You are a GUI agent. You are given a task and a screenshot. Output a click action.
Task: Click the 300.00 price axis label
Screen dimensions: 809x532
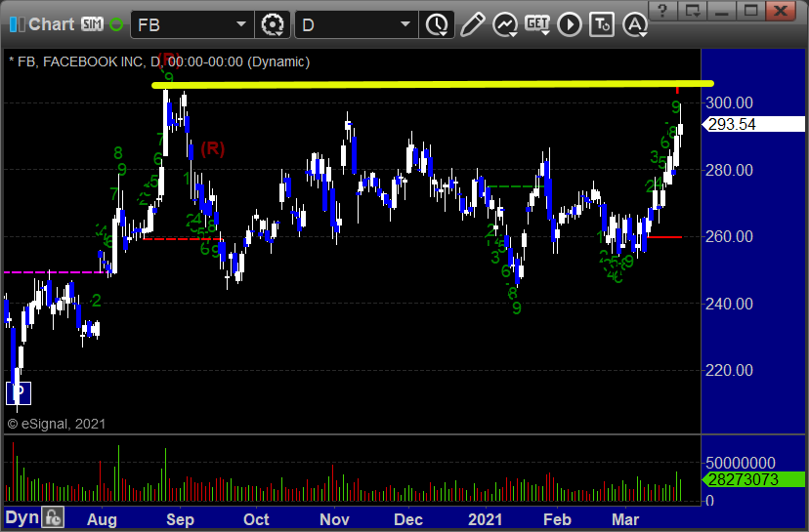tap(729, 102)
